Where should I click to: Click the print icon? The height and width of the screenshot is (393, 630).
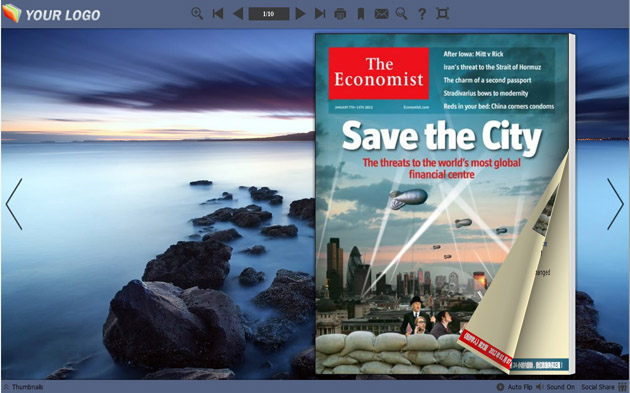coord(340,14)
